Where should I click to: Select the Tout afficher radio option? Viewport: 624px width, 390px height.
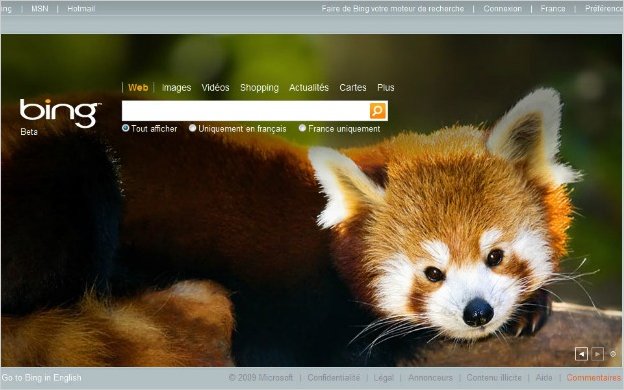125,128
